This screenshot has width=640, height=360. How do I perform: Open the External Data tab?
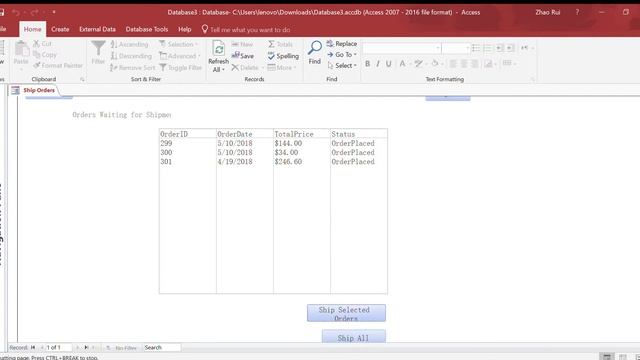97,29
